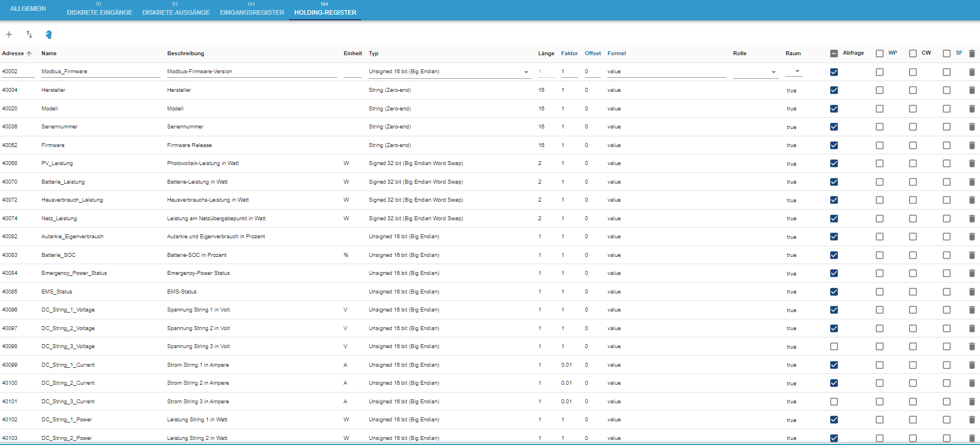This screenshot has height=445, width=980.
Task: Delete the Batterie_Leistung register row
Action: [972, 182]
